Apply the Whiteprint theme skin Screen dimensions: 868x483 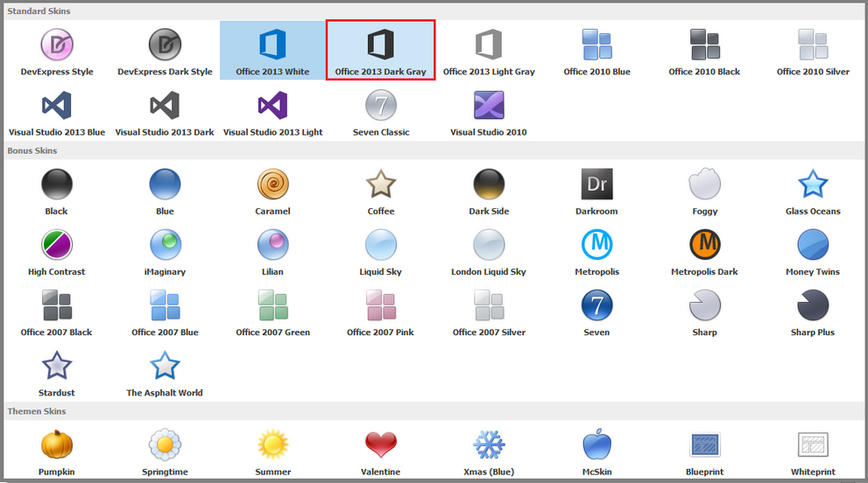pyautogui.click(x=813, y=451)
